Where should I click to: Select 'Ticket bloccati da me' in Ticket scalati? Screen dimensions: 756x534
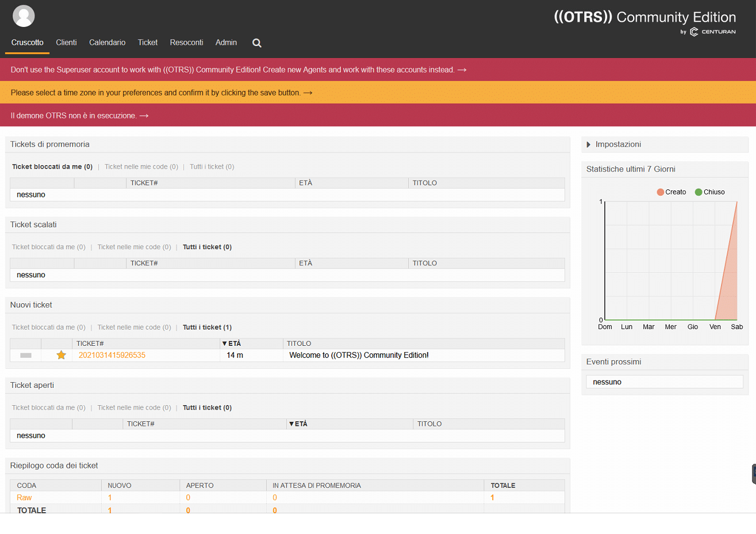coord(49,247)
